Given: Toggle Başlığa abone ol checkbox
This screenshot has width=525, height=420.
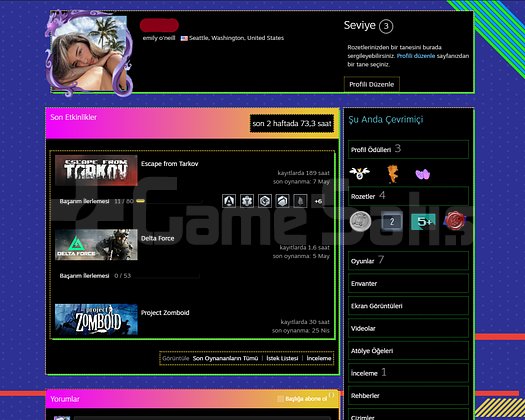Looking at the screenshot, I should pyautogui.click(x=280, y=399).
